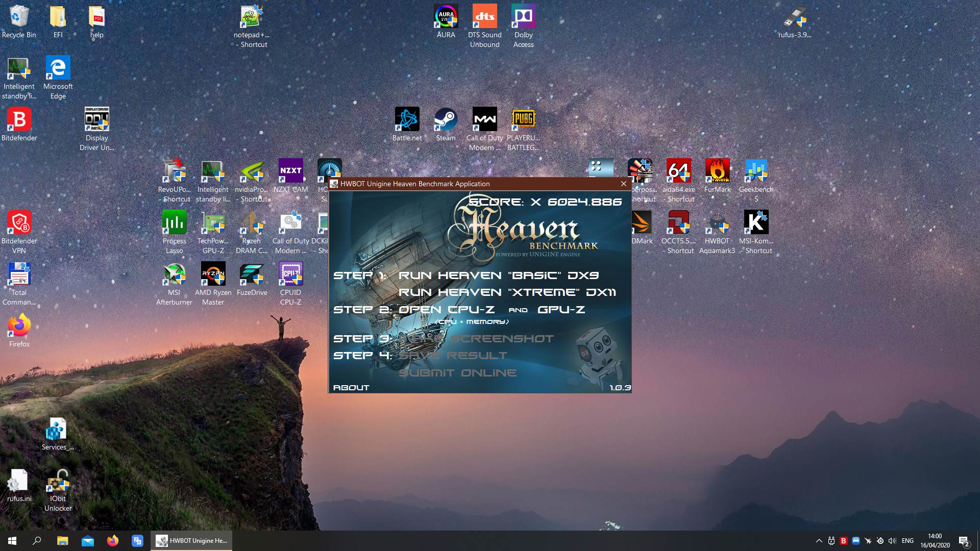The image size is (980, 551).
Task: Open the Bitdefender tray icon
Action: point(843,541)
